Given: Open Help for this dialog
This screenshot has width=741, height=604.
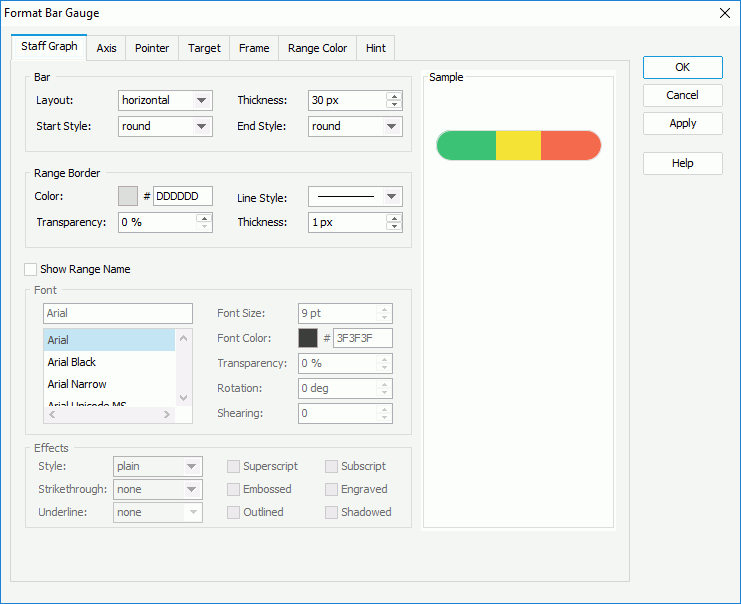Looking at the screenshot, I should point(682,163).
